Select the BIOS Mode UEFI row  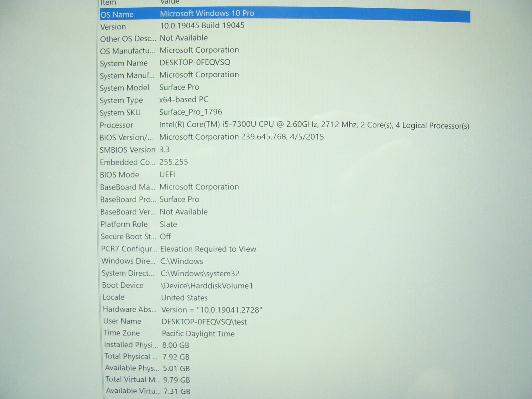(285, 175)
